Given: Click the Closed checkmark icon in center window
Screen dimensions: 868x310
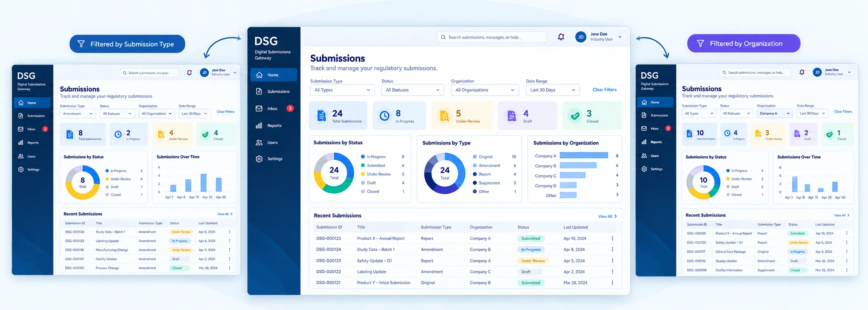Looking at the screenshot, I should [575, 116].
